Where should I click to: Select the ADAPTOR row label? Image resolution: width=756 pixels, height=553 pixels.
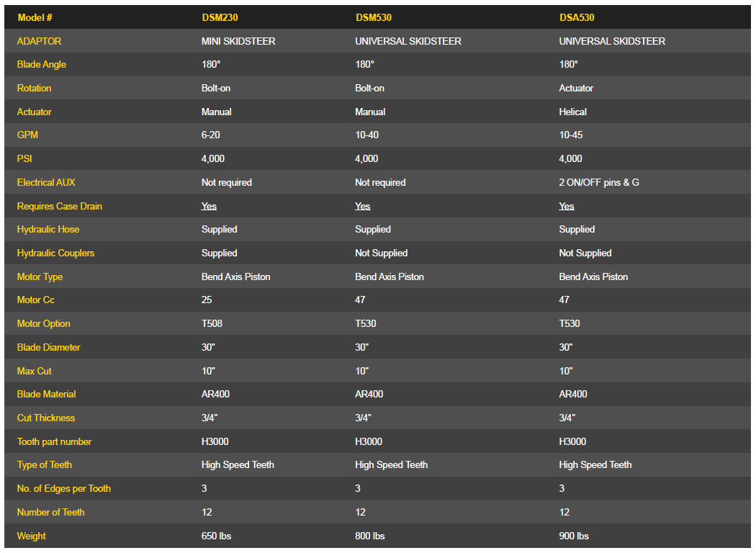pyautogui.click(x=40, y=41)
